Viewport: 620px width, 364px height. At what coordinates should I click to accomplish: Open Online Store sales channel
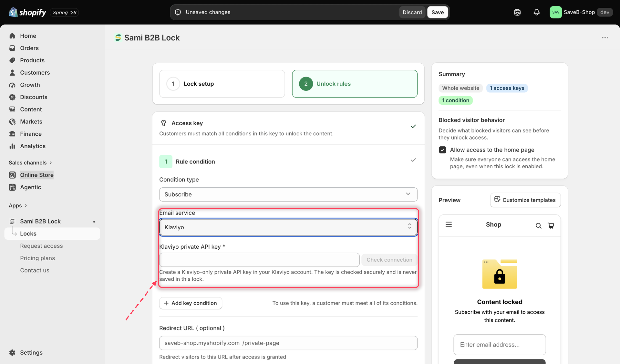pos(37,175)
